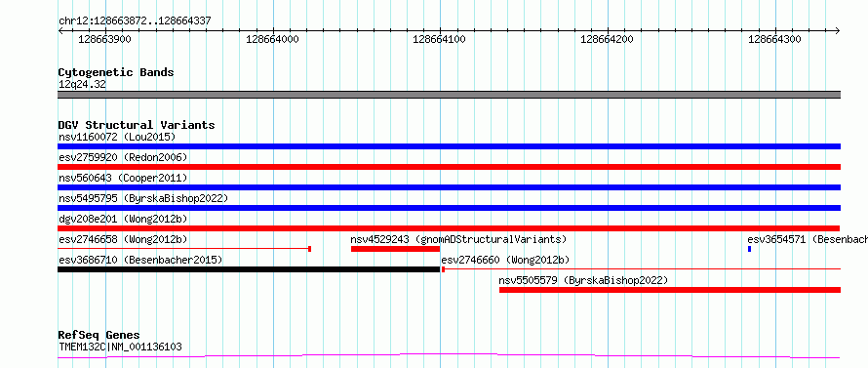
Task: Click the nsv560643 (Cooper2011) blue bar
Action: (449, 187)
